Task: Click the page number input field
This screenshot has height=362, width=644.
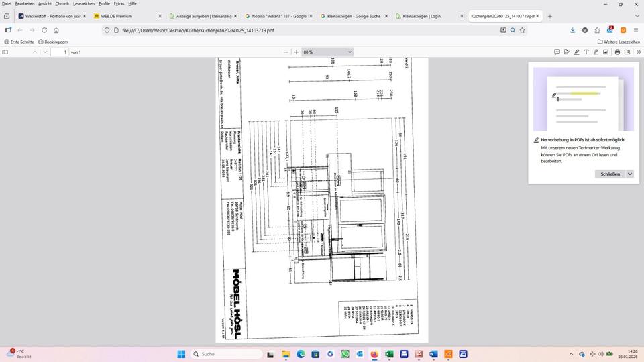Action: click(x=60, y=52)
